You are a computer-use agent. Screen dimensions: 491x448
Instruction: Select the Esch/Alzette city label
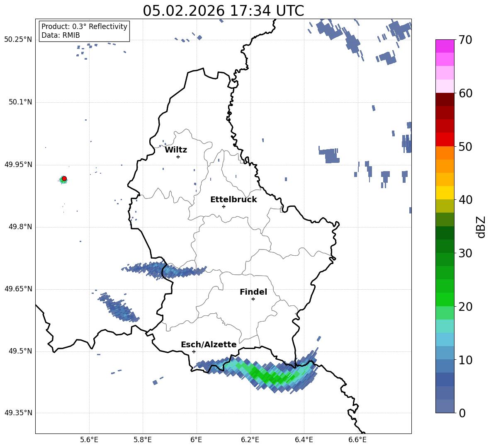(209, 344)
